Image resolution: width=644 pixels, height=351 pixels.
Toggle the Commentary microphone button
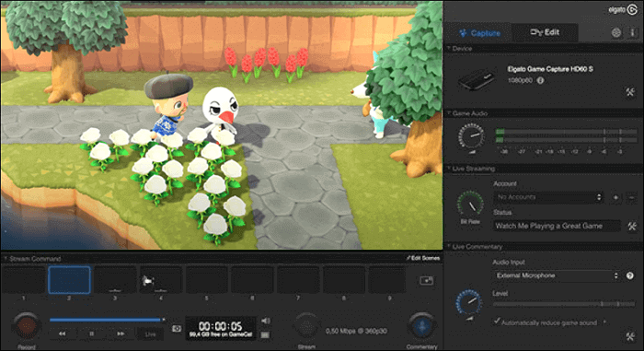click(x=421, y=326)
